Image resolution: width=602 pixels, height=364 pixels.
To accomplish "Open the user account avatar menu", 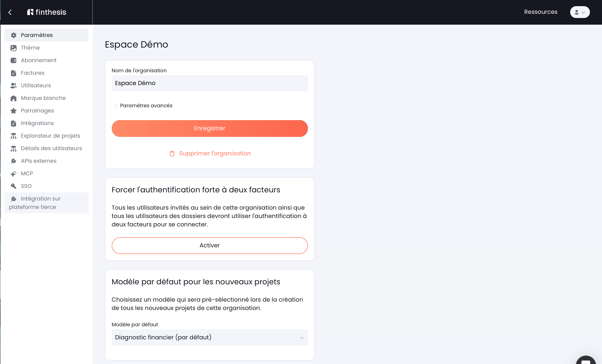I will tap(580, 12).
